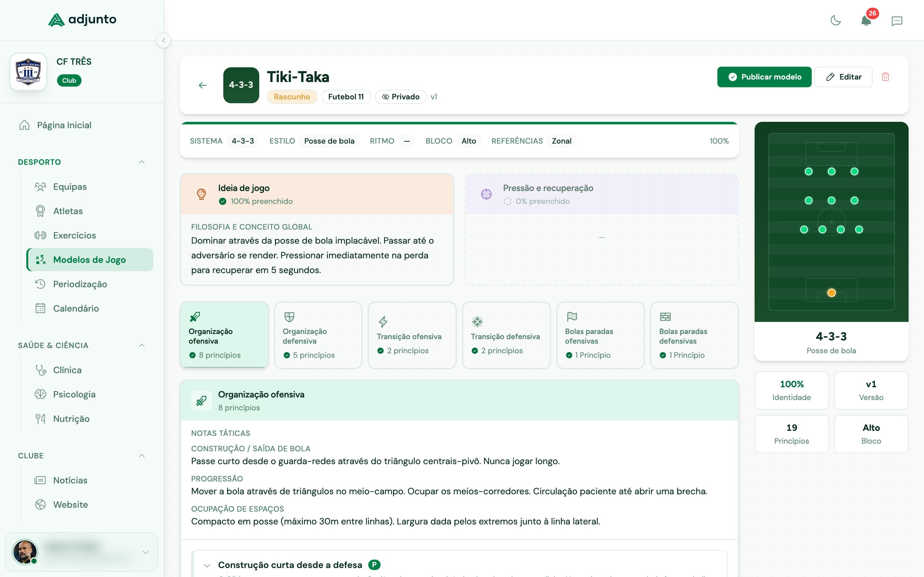The height and width of the screenshot is (577, 924).
Task: Click the Psicologia brain icon
Action: click(x=41, y=394)
